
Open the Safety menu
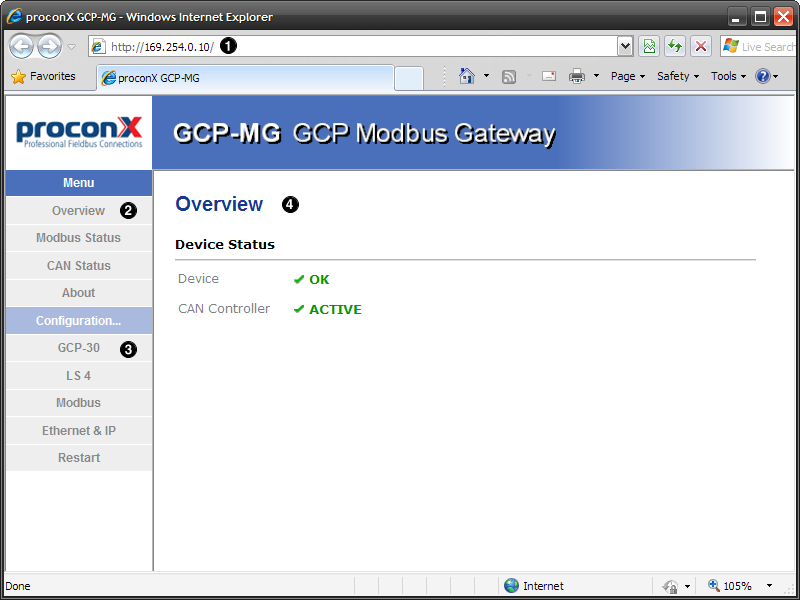[x=678, y=76]
